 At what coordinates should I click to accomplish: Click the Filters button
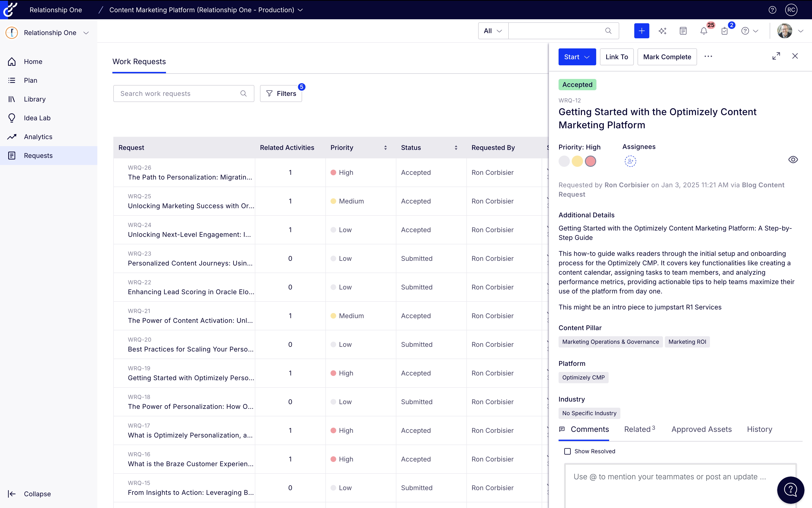[281, 94]
